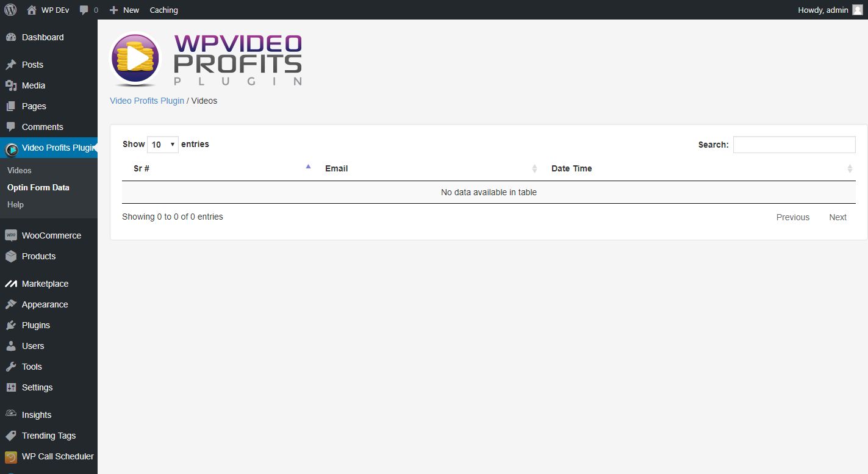The height and width of the screenshot is (474, 868).
Task: Sort table by Email column arrows
Action: point(534,169)
